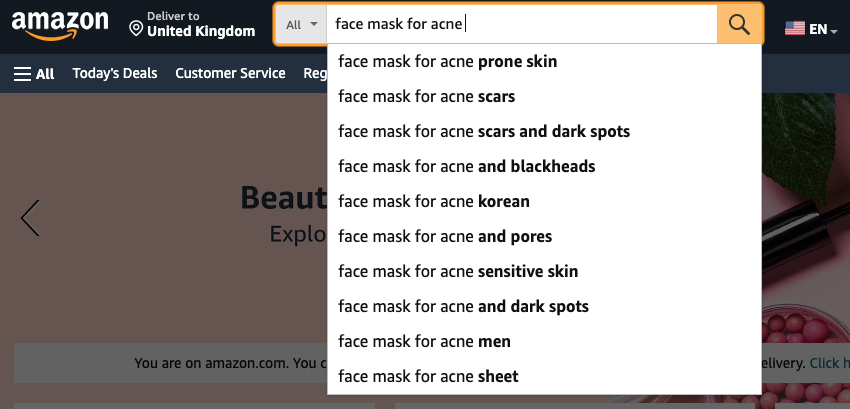The image size is (850, 409).
Task: Click the Amazon logo
Action: [60, 25]
